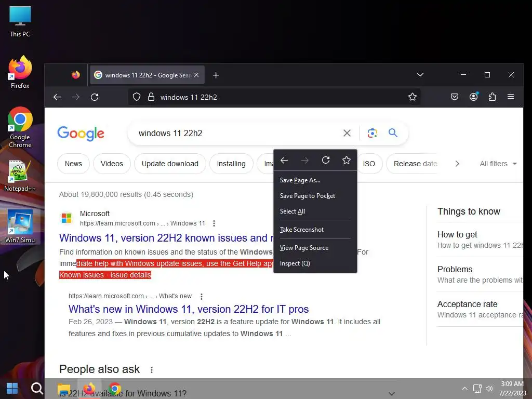Open the Windows Start menu
Viewport: 532px width, 399px height.
pyautogui.click(x=12, y=389)
